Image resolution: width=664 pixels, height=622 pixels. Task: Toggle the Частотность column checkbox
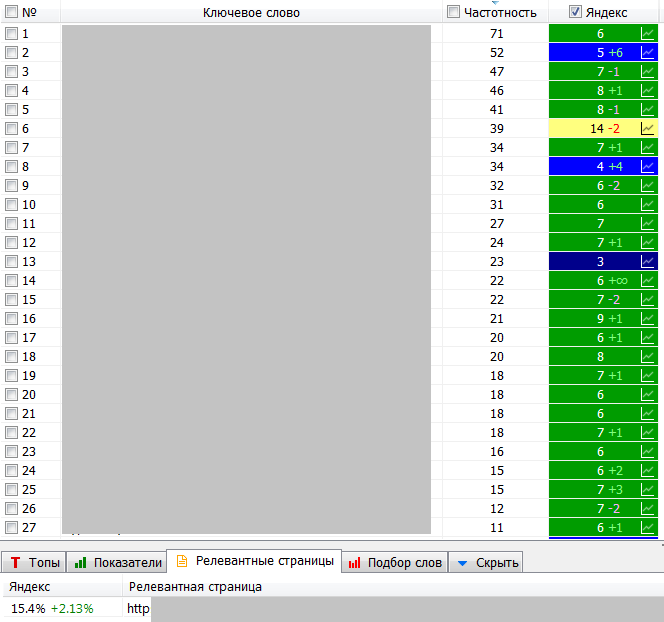tap(453, 12)
